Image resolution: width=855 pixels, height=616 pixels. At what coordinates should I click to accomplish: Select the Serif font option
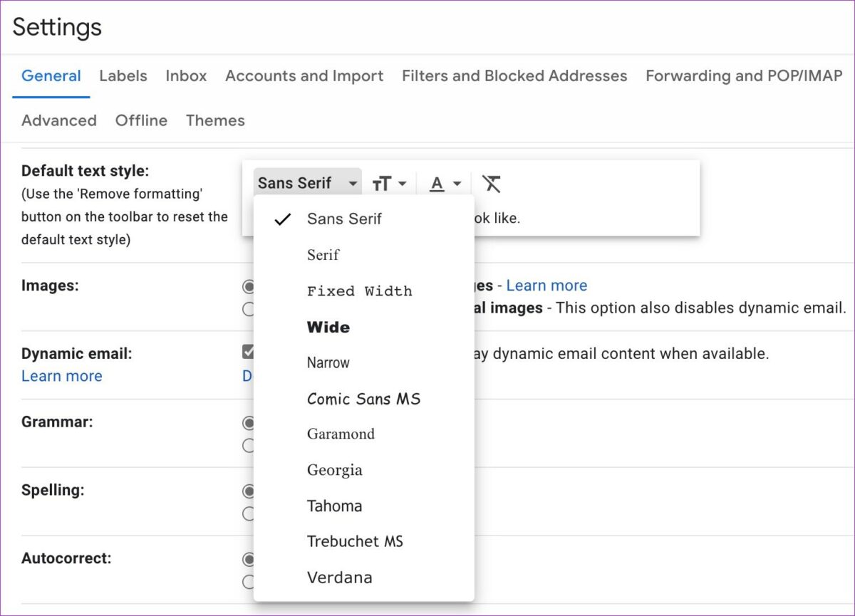323,255
